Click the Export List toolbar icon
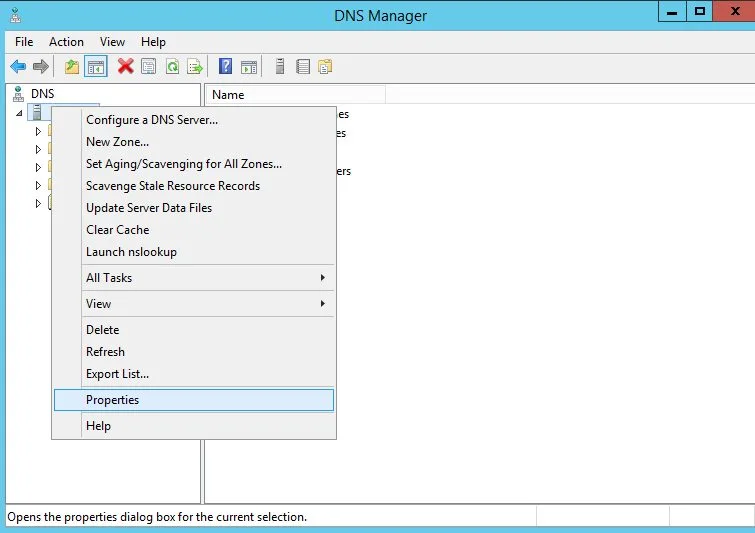This screenshot has width=755, height=533. click(x=195, y=67)
